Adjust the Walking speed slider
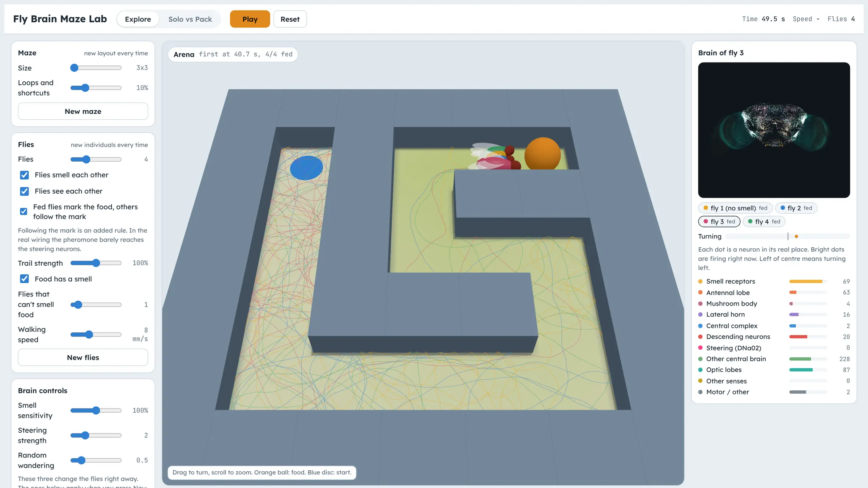868x488 pixels. (x=96, y=335)
